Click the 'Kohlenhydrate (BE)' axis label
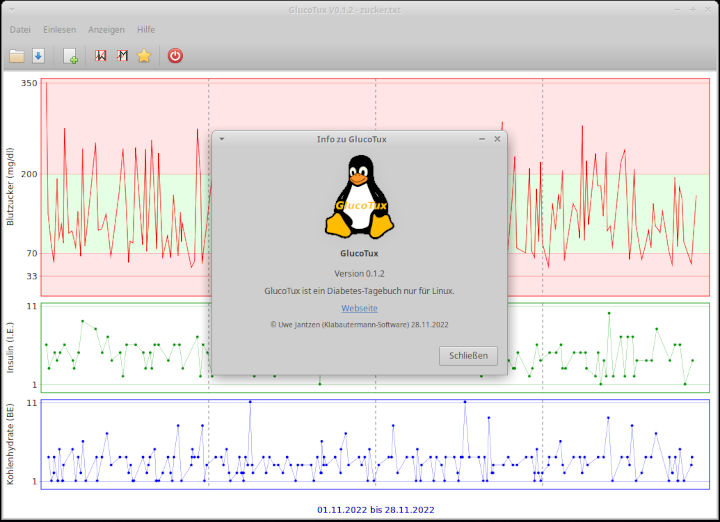 click(x=10, y=444)
